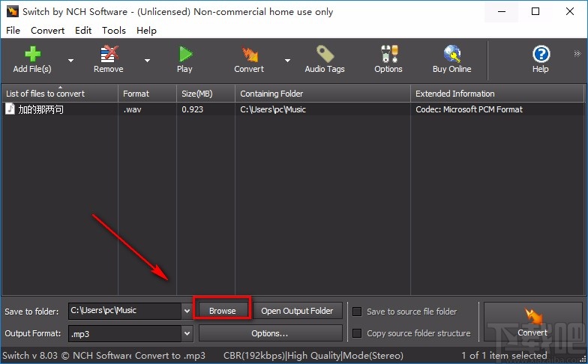Open Help via the blue question mark icon

point(541,54)
